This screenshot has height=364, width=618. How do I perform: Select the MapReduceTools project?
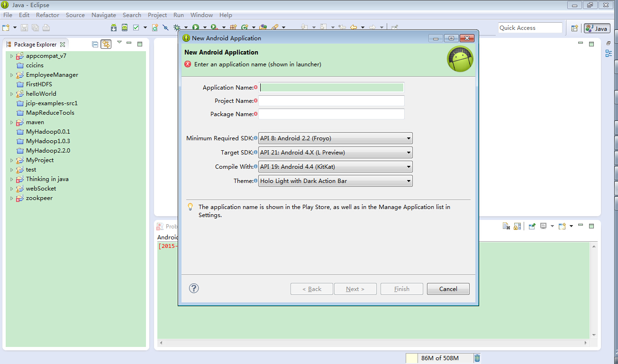[x=50, y=113]
